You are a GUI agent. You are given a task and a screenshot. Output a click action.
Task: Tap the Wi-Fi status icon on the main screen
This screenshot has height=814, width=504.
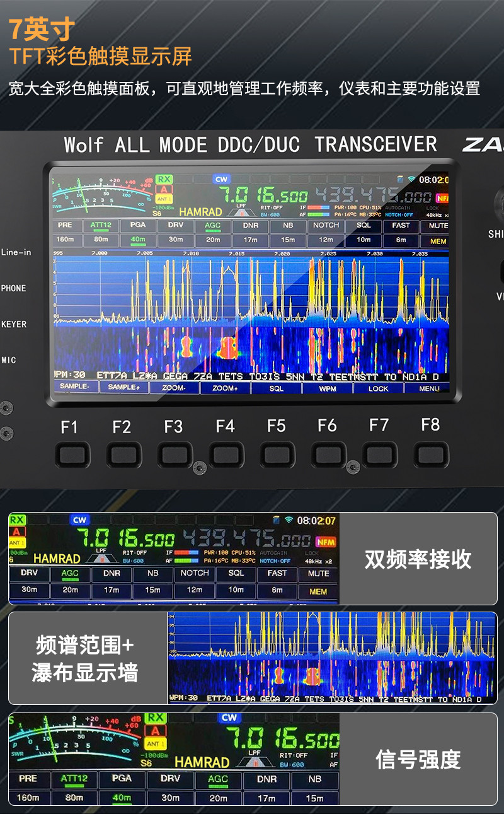click(412, 180)
